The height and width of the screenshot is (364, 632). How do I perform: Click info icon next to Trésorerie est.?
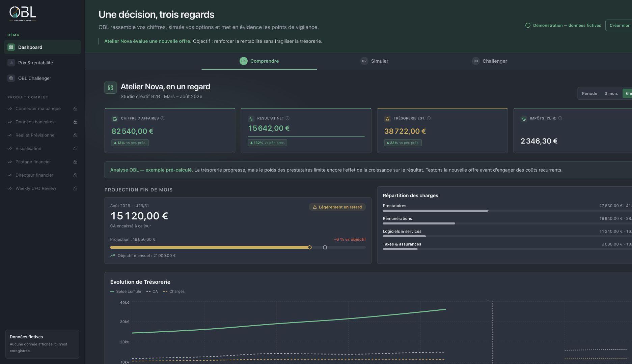pyautogui.click(x=429, y=118)
